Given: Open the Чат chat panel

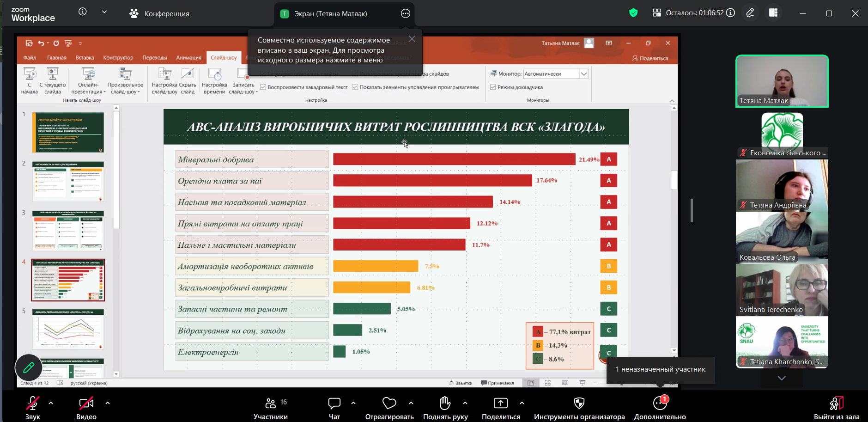Looking at the screenshot, I should tap(334, 404).
